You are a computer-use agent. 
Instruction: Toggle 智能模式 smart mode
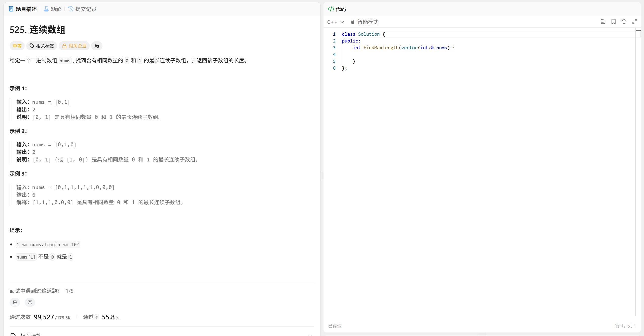pyautogui.click(x=368, y=22)
